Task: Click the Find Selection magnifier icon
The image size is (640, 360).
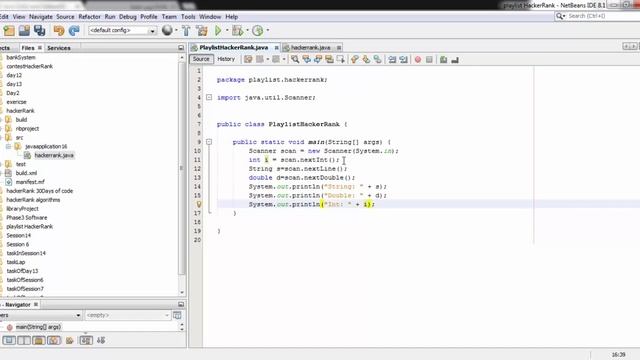Action: [x=295, y=60]
